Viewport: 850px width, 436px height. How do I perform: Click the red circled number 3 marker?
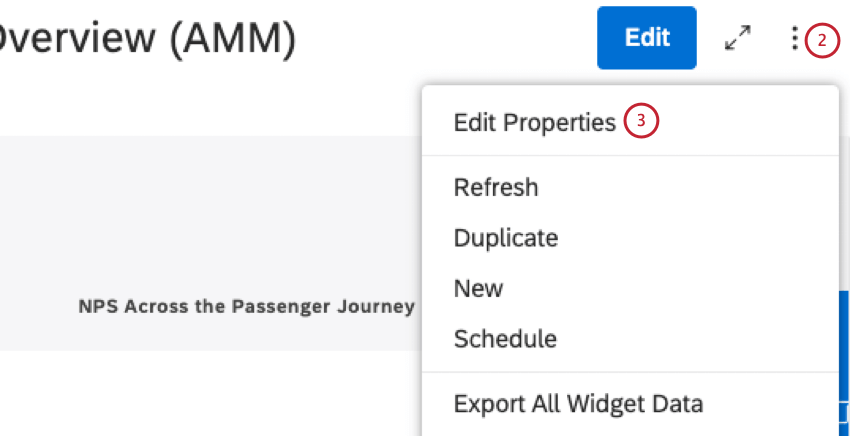641,122
